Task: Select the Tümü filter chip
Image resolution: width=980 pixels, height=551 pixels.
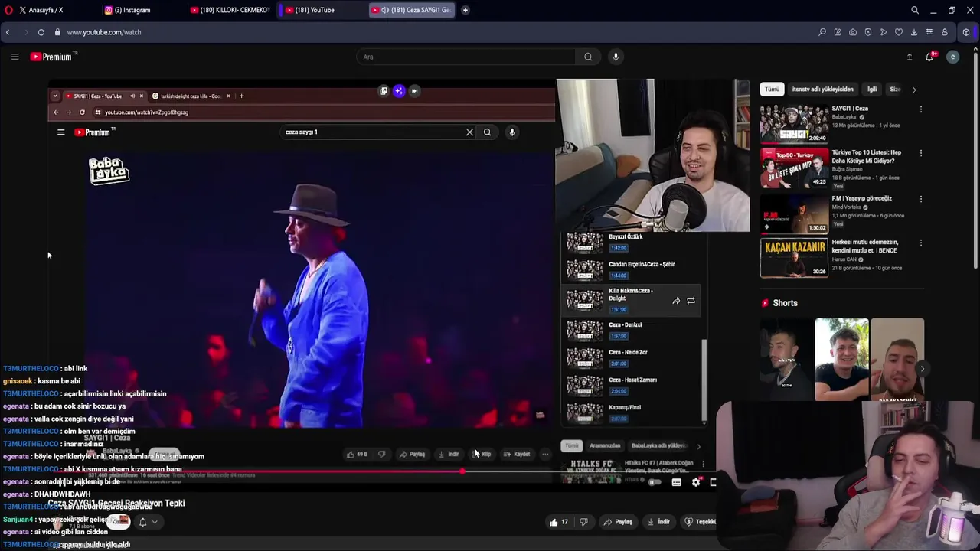Action: (772, 90)
